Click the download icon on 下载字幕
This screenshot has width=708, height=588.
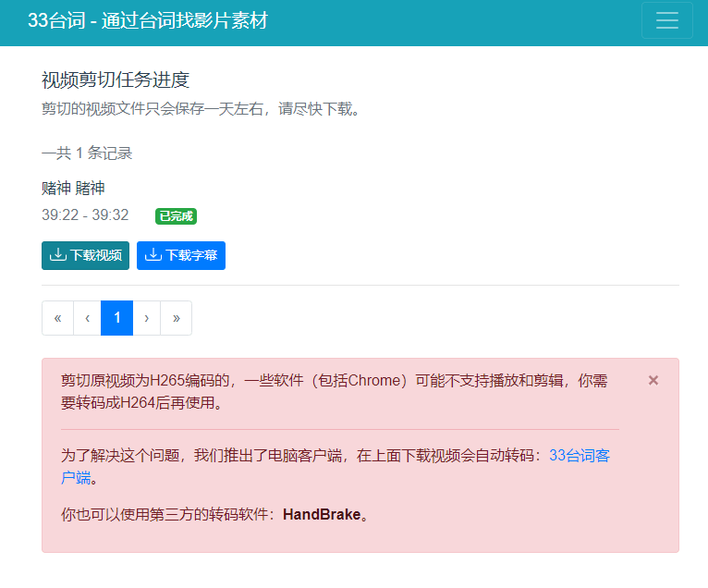153,255
